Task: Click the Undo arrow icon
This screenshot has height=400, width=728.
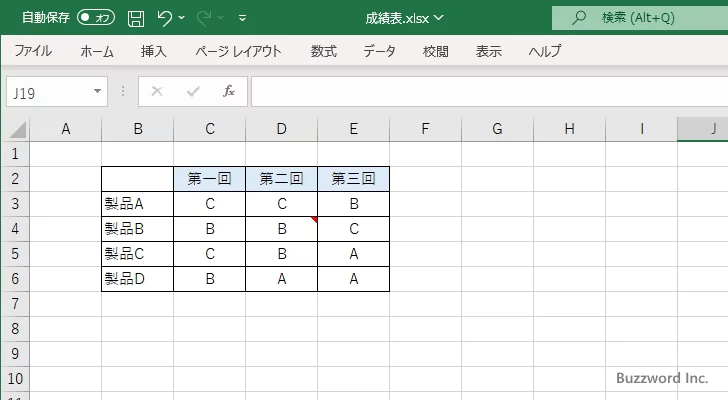Action: coord(164,18)
